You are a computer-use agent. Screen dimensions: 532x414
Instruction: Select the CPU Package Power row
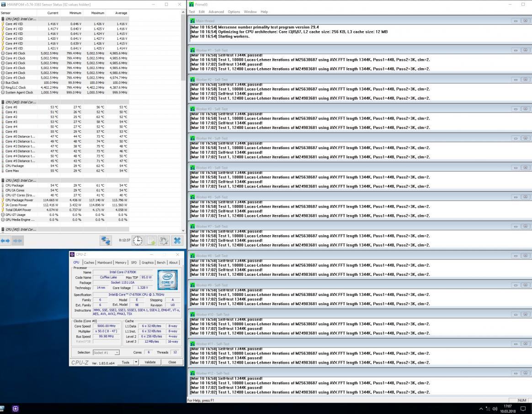pos(64,200)
